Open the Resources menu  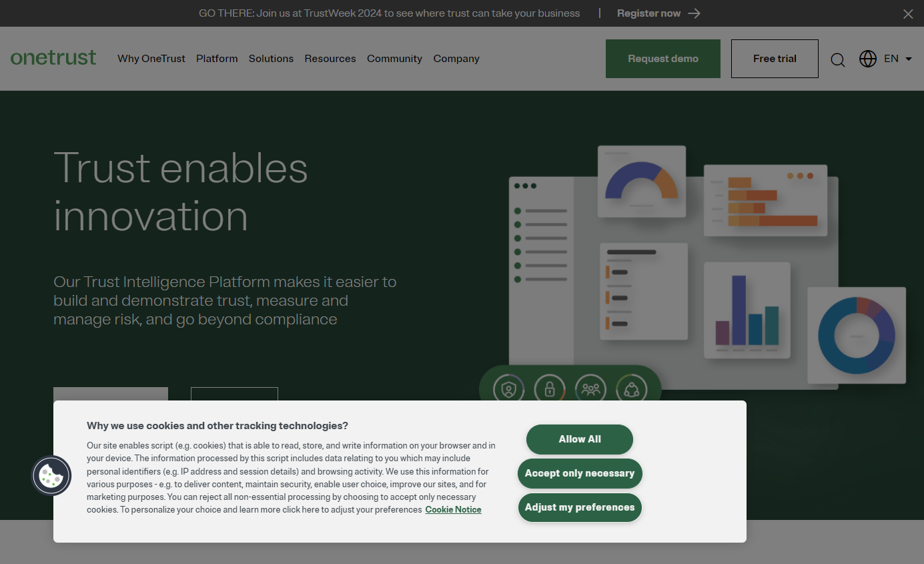click(330, 59)
